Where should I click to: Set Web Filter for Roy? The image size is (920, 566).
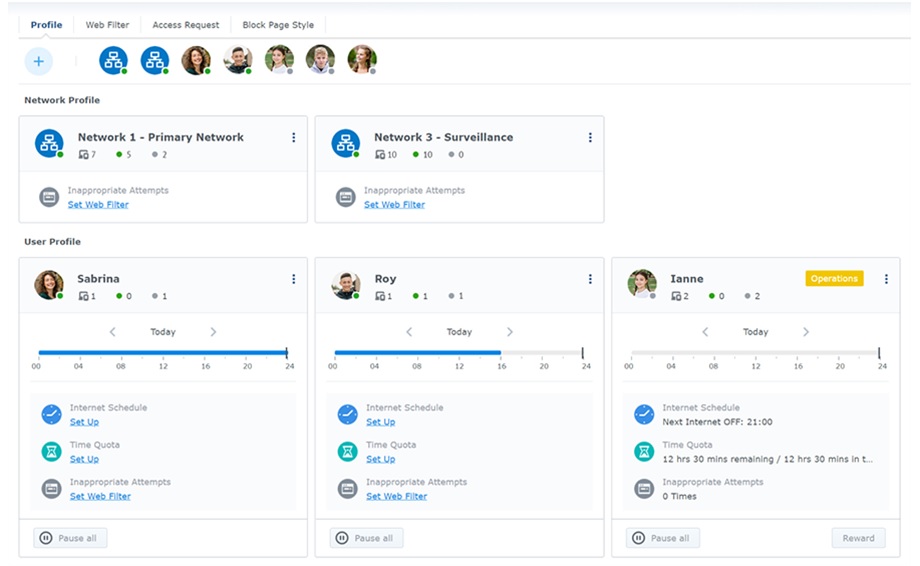point(397,496)
